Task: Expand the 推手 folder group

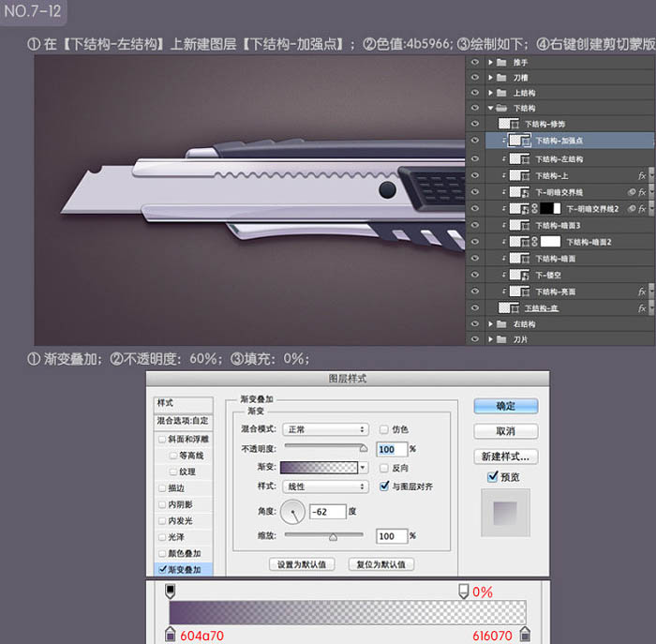Action: (490, 63)
